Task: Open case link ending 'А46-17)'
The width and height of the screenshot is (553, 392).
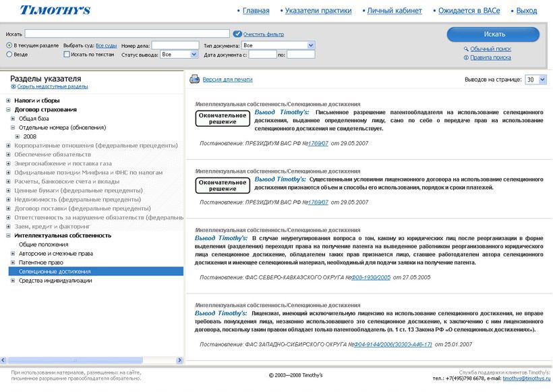Action: click(x=392, y=344)
